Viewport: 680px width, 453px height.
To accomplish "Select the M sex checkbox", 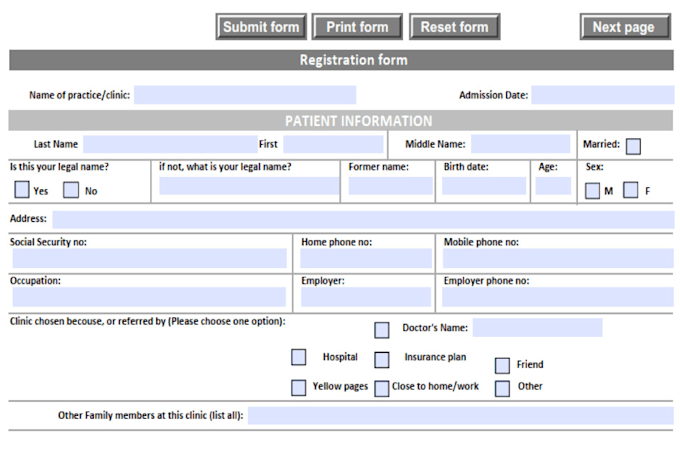I will point(592,190).
